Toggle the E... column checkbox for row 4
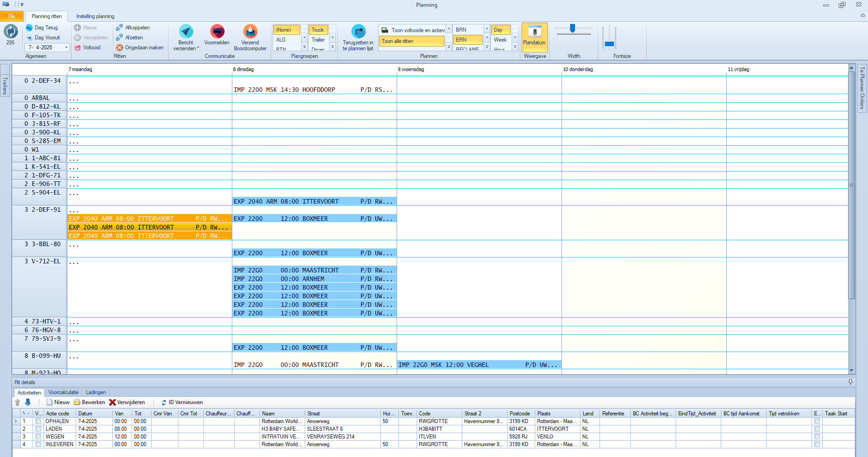The image size is (868, 457). (x=817, y=444)
